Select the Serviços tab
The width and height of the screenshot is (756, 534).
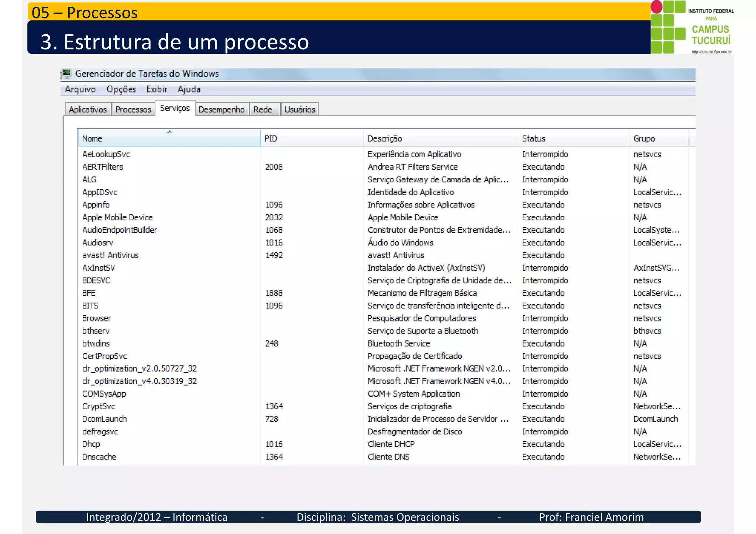pos(175,108)
